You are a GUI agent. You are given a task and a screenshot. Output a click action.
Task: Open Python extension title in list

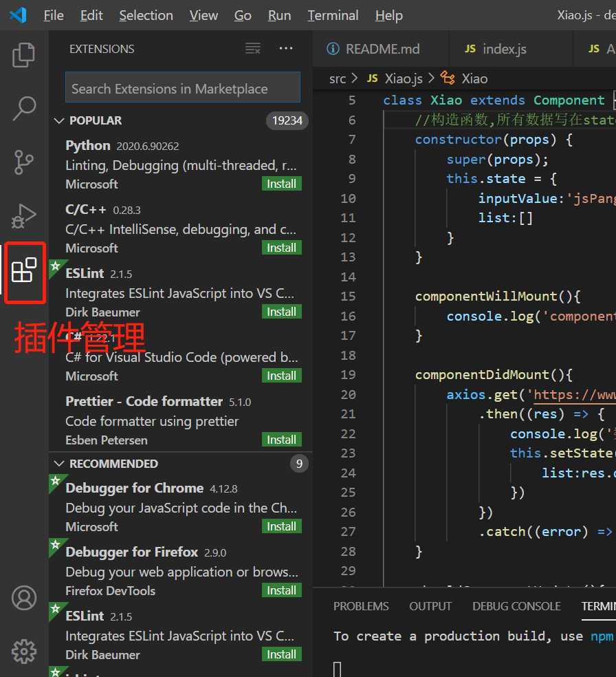click(x=87, y=145)
